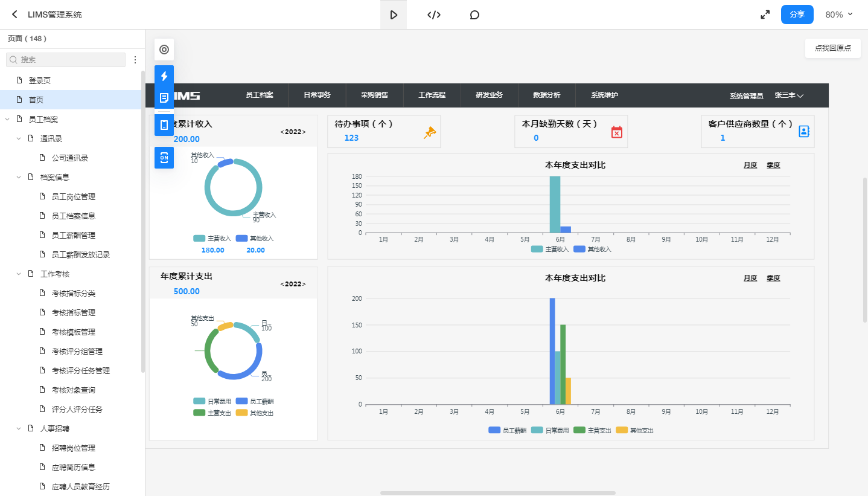The height and width of the screenshot is (496, 868).
Task: Select 季度 tab in the lower expense chart
Action: point(773,279)
